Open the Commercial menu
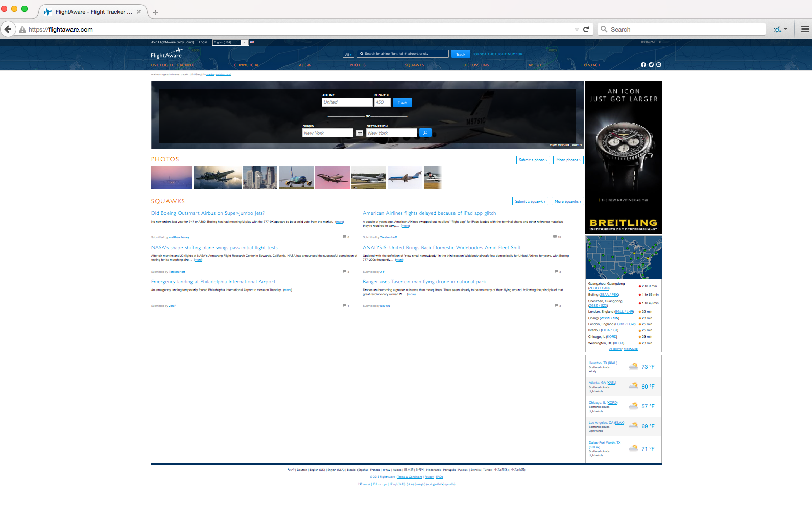The width and height of the screenshot is (812, 507). (x=247, y=65)
